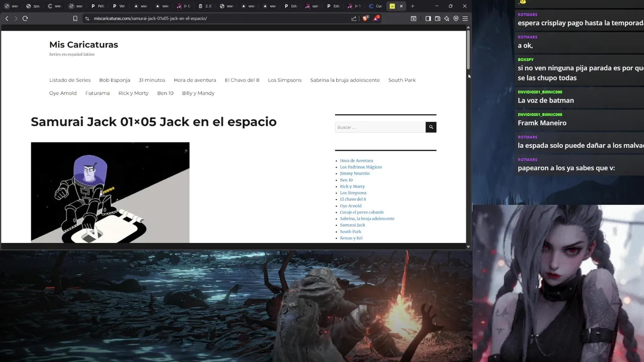
Task: Click the "Samurai Jack 01×05 Jack en el espacio" heading
Action: (x=153, y=122)
